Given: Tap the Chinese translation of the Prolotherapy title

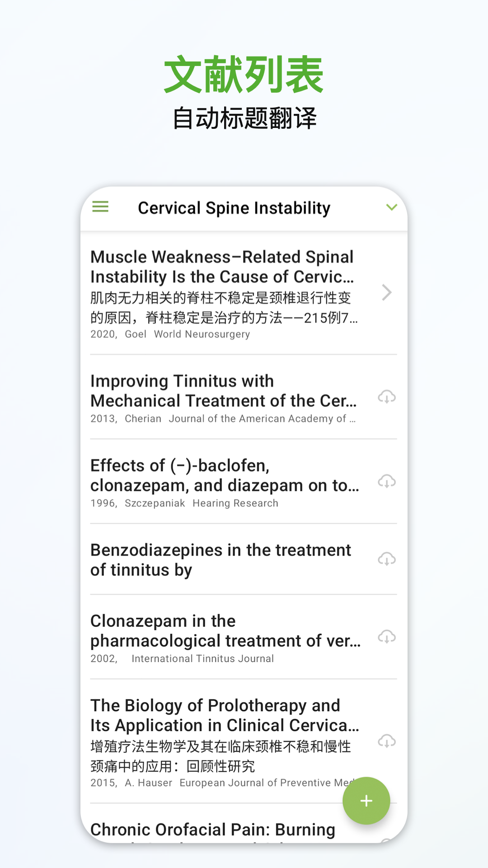Looking at the screenshot, I should tap(221, 756).
